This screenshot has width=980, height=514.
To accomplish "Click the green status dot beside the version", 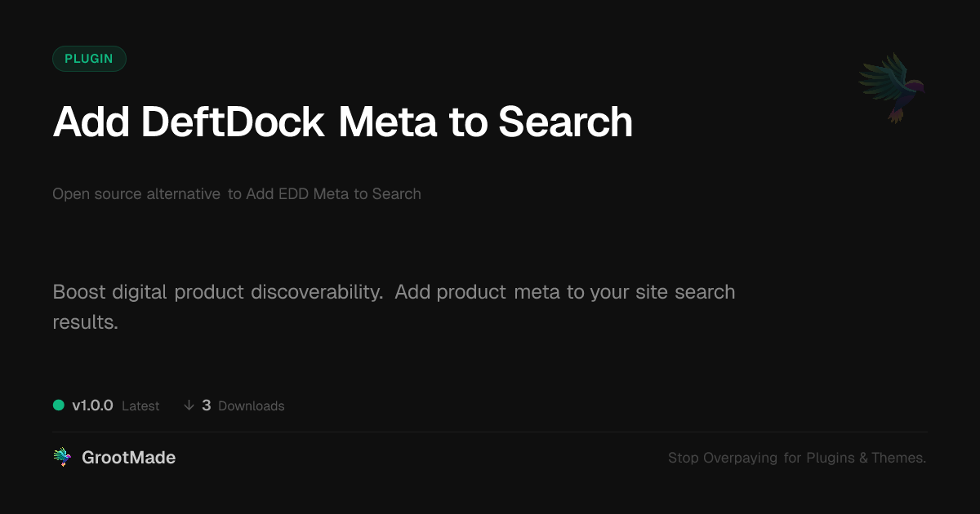I will pyautogui.click(x=59, y=405).
